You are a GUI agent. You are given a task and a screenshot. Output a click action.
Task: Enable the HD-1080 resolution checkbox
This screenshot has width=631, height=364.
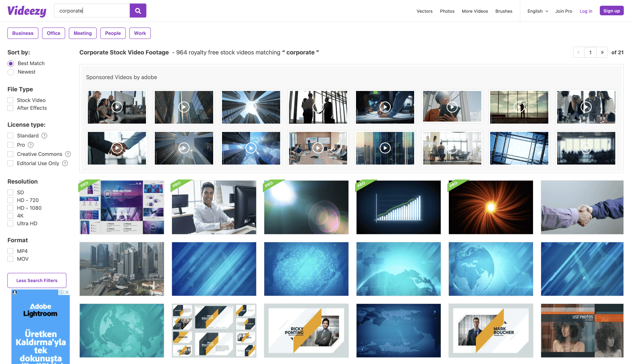[x=10, y=208]
